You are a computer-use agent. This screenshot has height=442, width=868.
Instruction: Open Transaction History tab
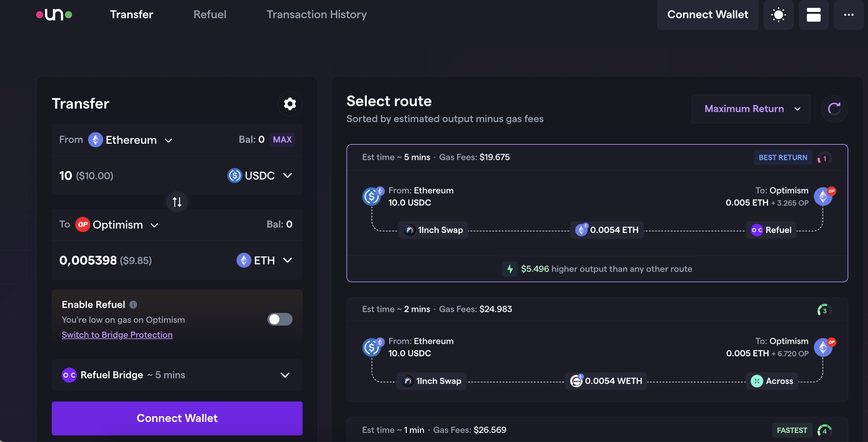click(317, 14)
